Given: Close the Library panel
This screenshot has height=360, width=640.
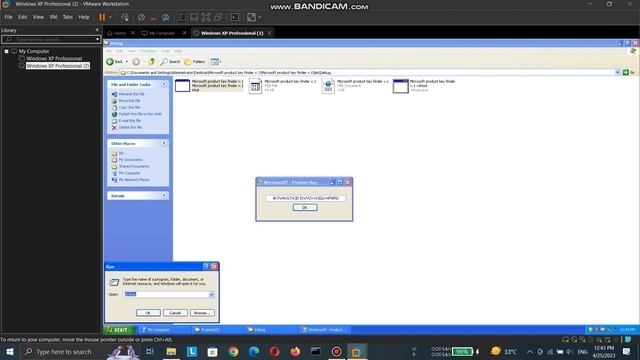Looking at the screenshot, I should [x=97, y=30].
